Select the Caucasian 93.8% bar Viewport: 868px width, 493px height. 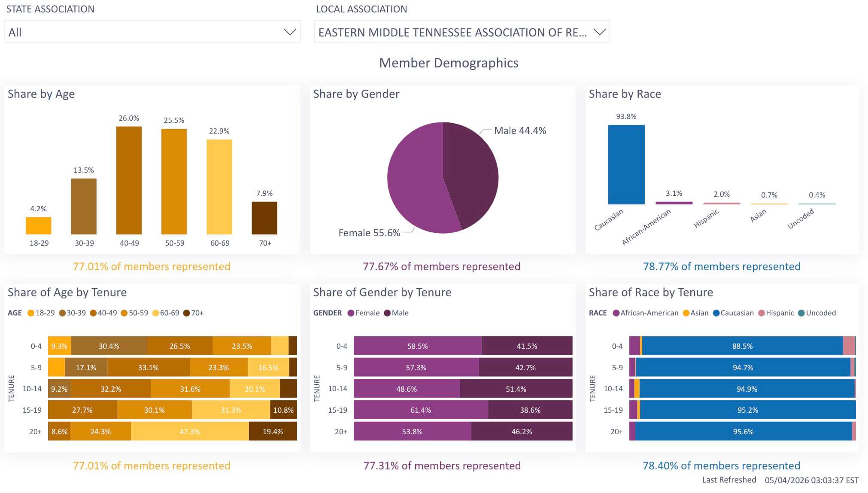(626, 164)
